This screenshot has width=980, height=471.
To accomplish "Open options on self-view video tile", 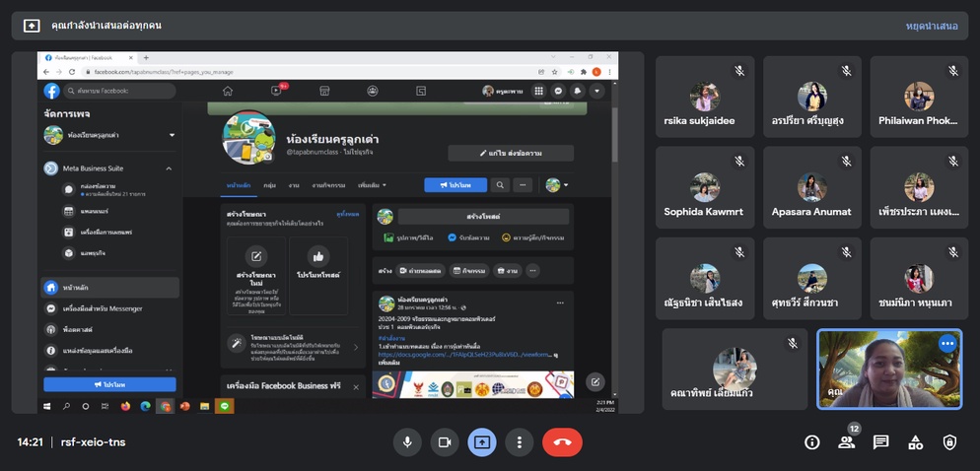I will click(x=947, y=343).
